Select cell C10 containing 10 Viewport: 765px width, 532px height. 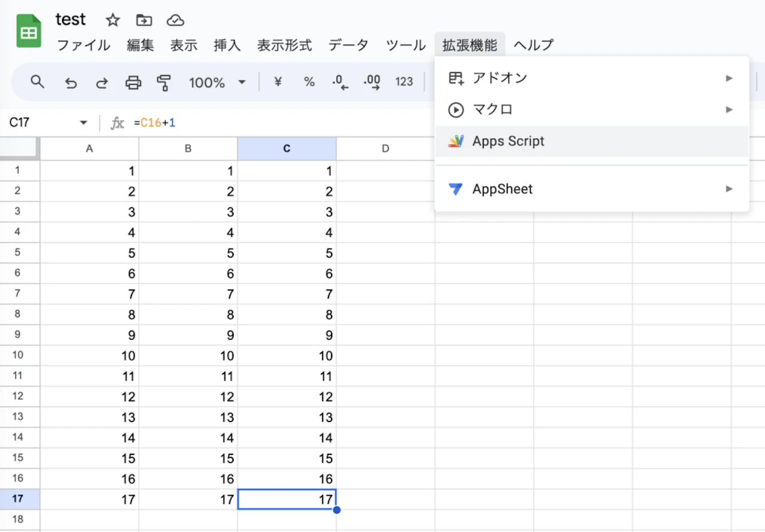pyautogui.click(x=287, y=356)
